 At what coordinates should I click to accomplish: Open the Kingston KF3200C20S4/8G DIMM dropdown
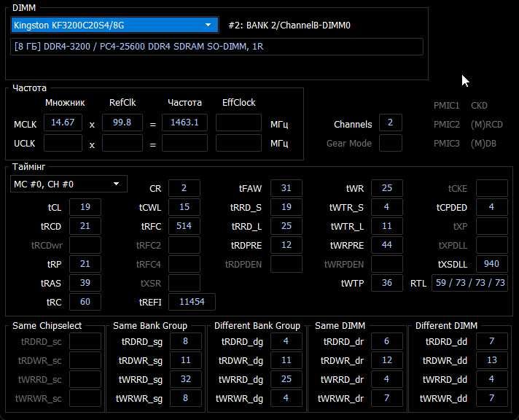[x=115, y=26]
